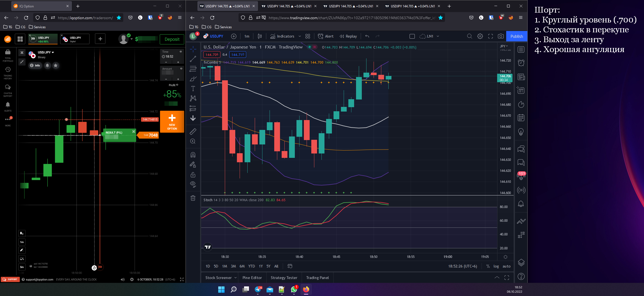Open Trading History in IQ Option
This screenshot has height=296, width=644.
pos(8,73)
